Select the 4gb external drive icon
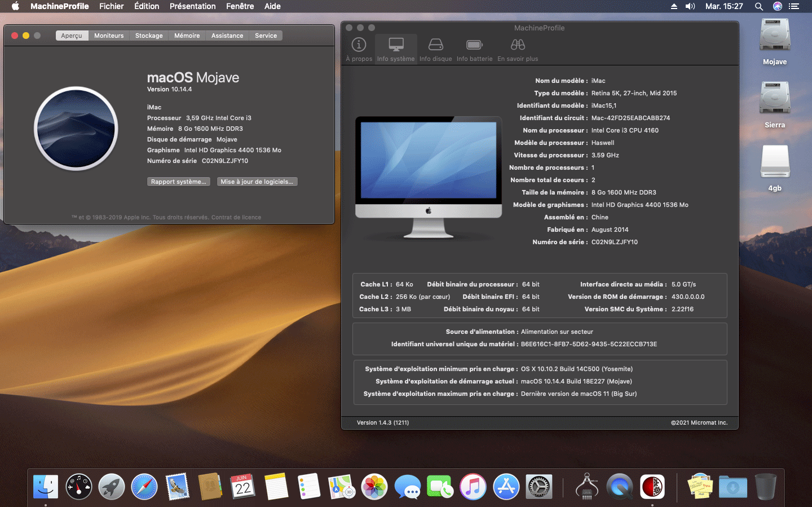Image resolution: width=812 pixels, height=507 pixels. tap(775, 164)
